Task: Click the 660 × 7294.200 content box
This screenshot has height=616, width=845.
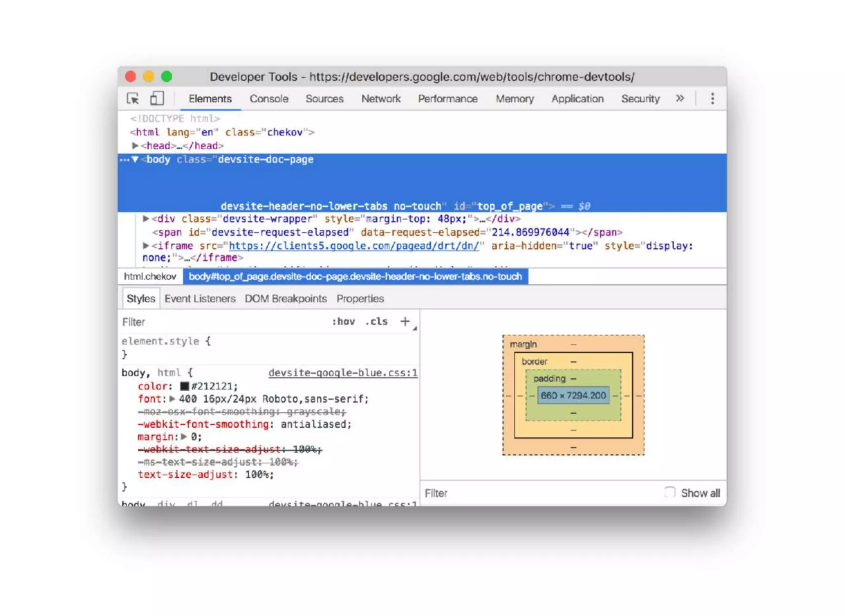Action: (x=574, y=395)
